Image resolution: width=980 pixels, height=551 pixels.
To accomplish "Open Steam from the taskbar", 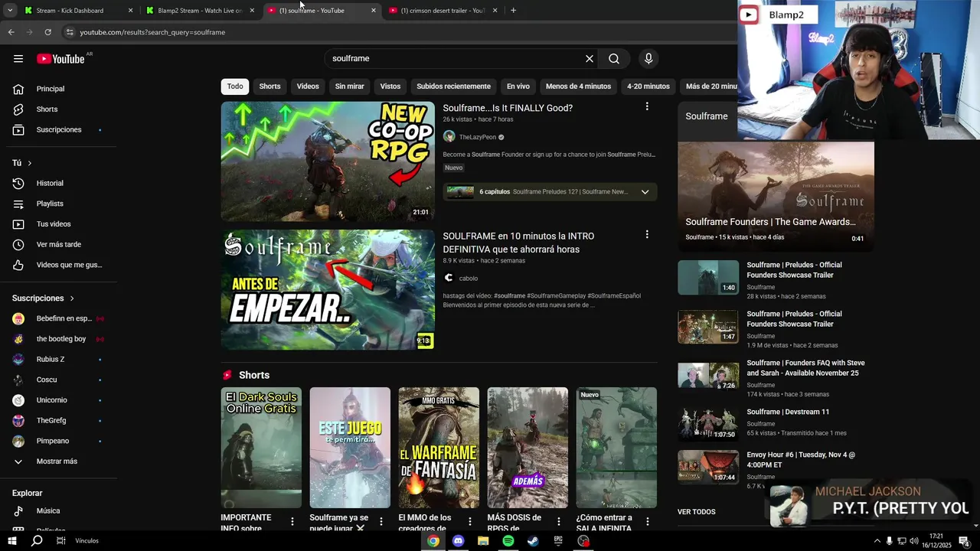I will (533, 541).
